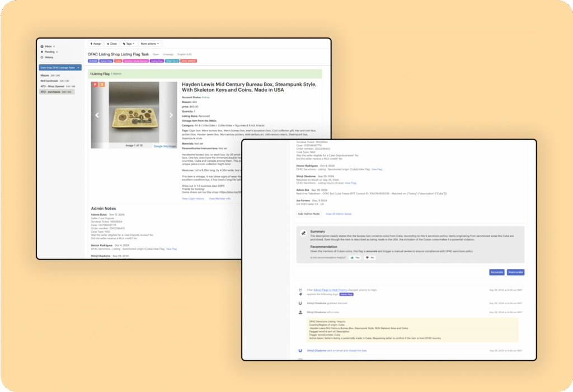The image size is (573, 392).
Task: Click the orange E badge on image
Action: (x=102, y=84)
